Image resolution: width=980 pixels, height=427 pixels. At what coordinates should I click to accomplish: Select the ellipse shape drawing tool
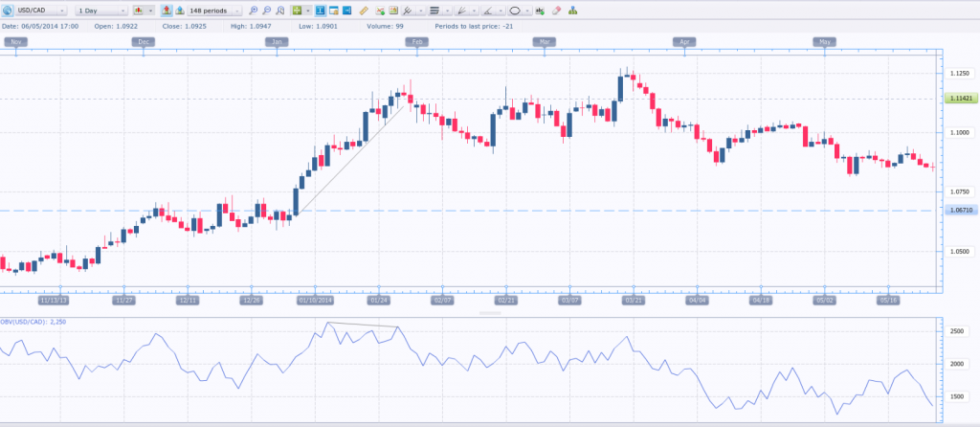click(515, 10)
